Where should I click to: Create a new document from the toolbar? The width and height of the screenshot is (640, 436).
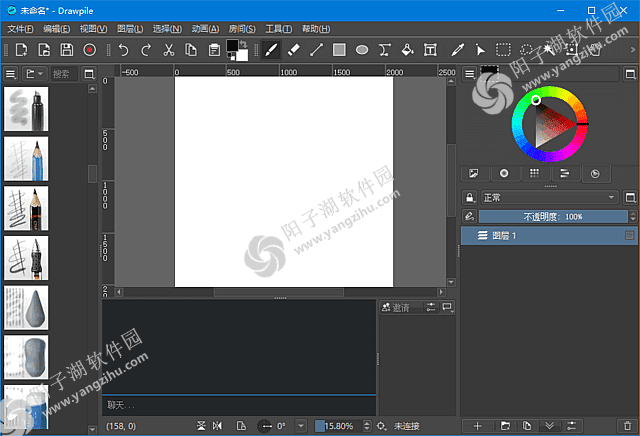[21, 50]
